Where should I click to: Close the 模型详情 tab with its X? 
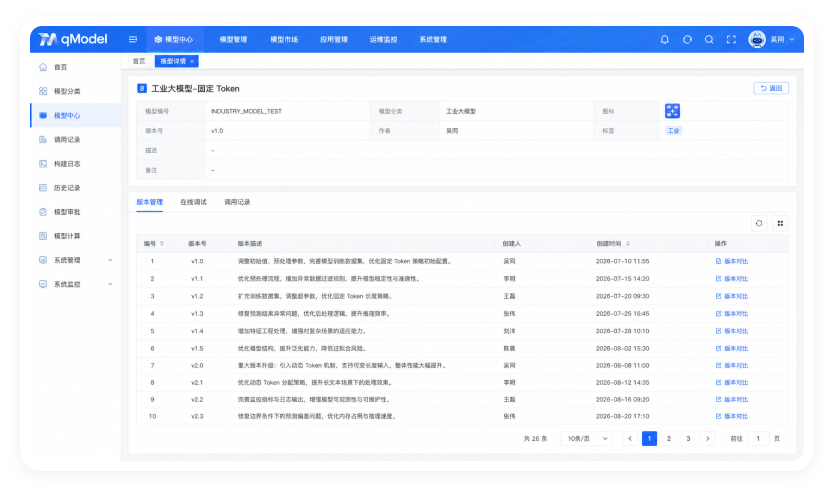tap(192, 61)
